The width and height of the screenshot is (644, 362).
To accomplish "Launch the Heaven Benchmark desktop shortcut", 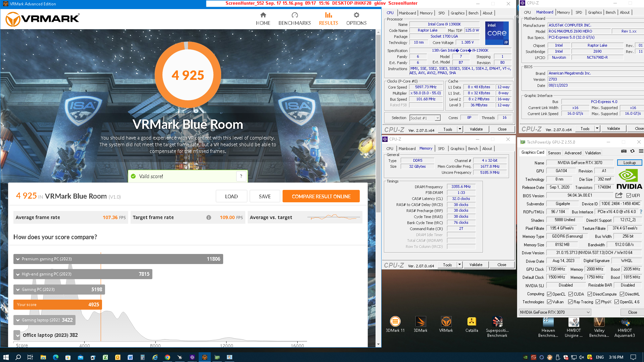I will coord(548,327).
